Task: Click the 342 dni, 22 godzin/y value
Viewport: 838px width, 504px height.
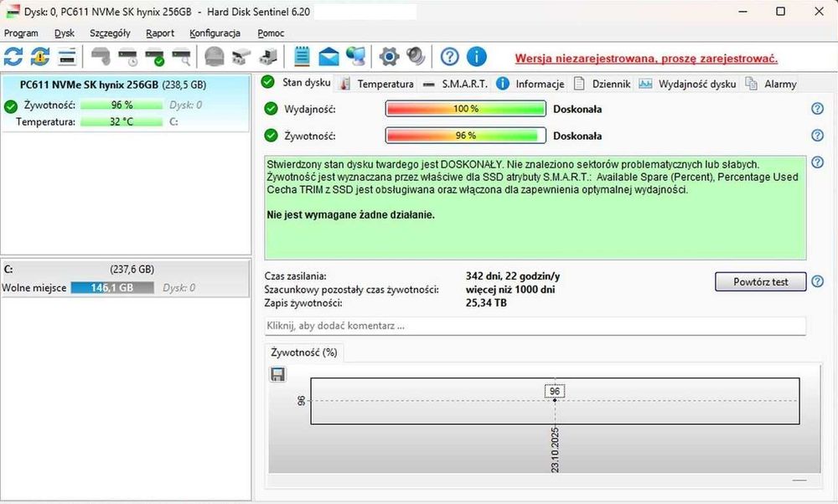Action: [x=513, y=276]
